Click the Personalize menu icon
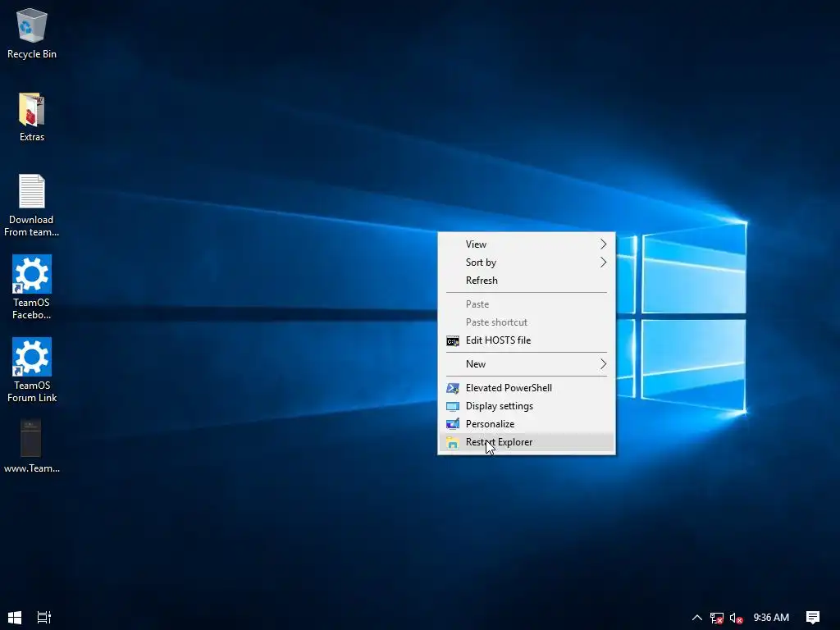 click(x=453, y=424)
